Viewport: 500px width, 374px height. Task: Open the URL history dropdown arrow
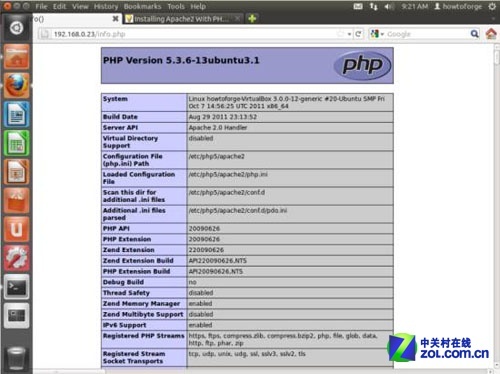click(x=349, y=34)
